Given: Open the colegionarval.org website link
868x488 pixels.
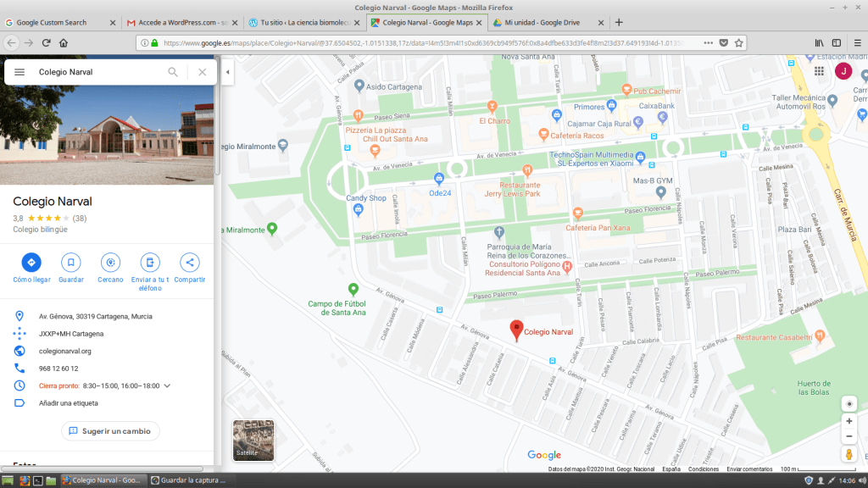Looking at the screenshot, I should pyautogui.click(x=65, y=351).
